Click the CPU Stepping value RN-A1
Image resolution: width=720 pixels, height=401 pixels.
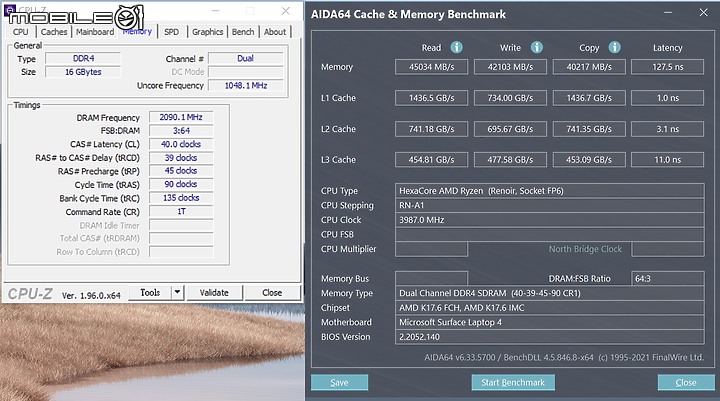tap(550, 205)
